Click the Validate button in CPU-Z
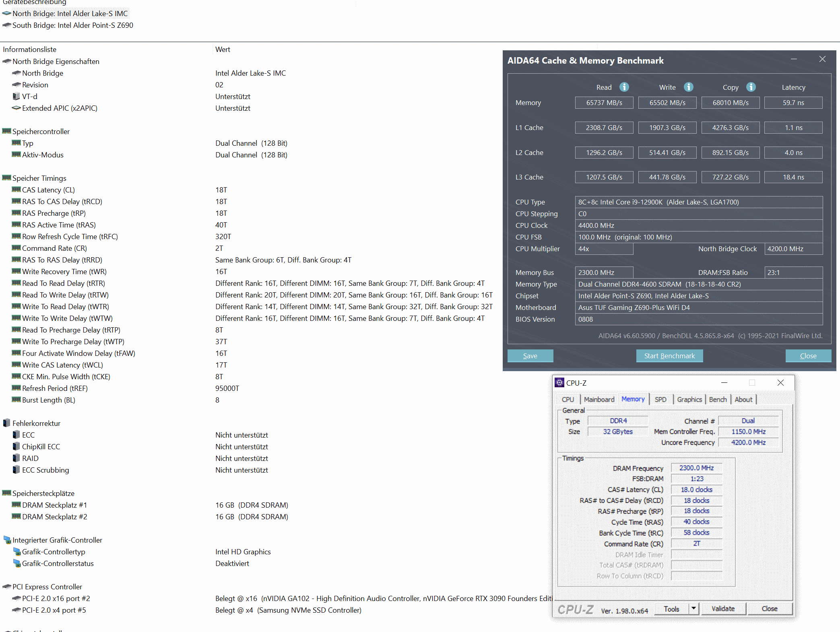Image resolution: width=840 pixels, height=632 pixels. (723, 609)
